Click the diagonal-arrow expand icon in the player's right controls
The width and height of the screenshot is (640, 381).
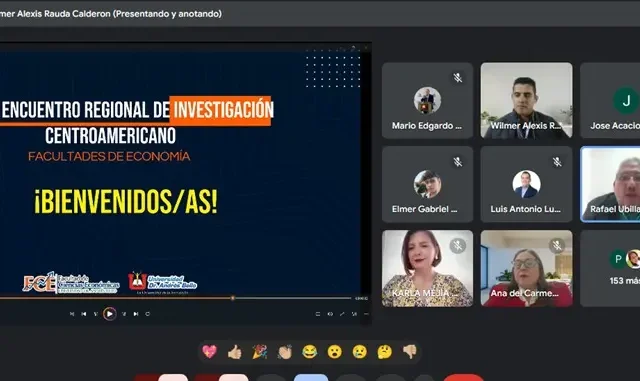coord(342,314)
